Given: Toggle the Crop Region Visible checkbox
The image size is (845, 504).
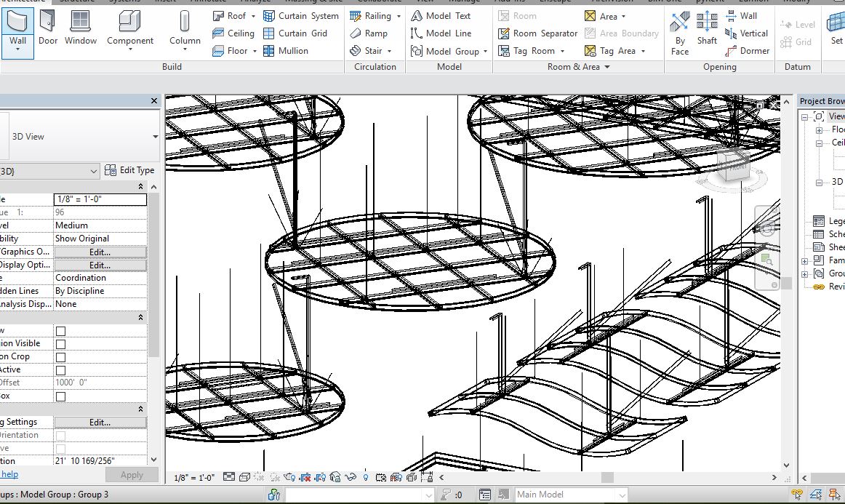Looking at the screenshot, I should tap(60, 344).
